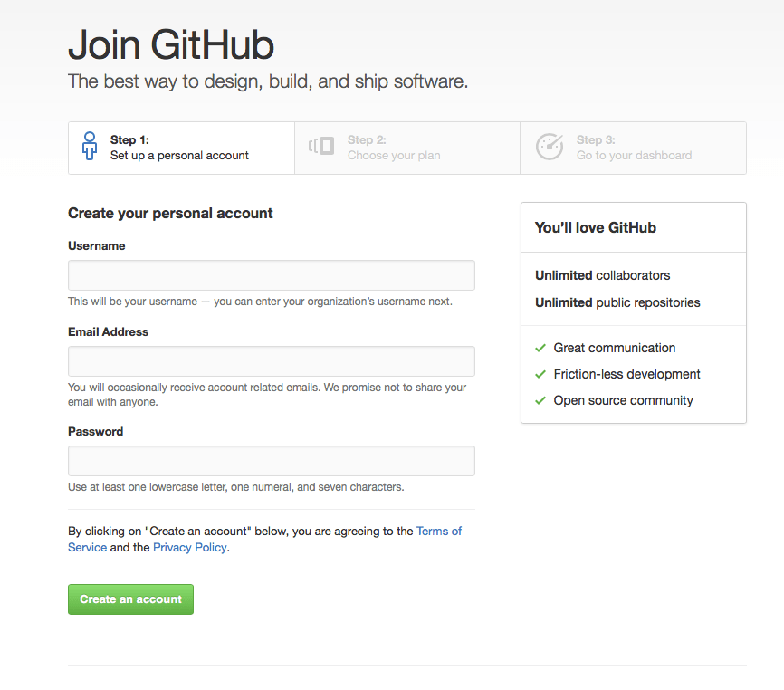Click the checkmark beside Great communication
This screenshot has height=690, width=784.
[x=540, y=348]
